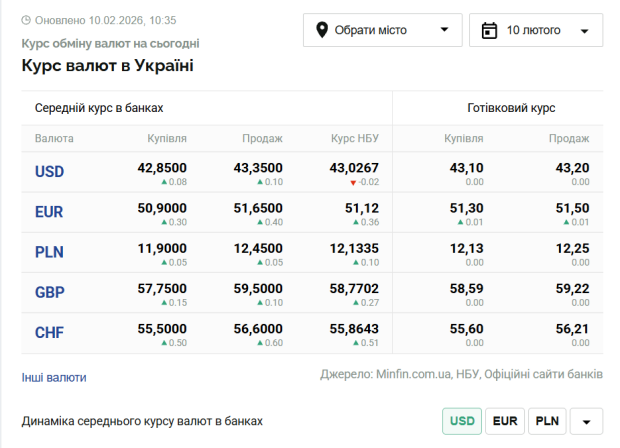Click the PLN currency row link
620x448 pixels.
point(49,252)
